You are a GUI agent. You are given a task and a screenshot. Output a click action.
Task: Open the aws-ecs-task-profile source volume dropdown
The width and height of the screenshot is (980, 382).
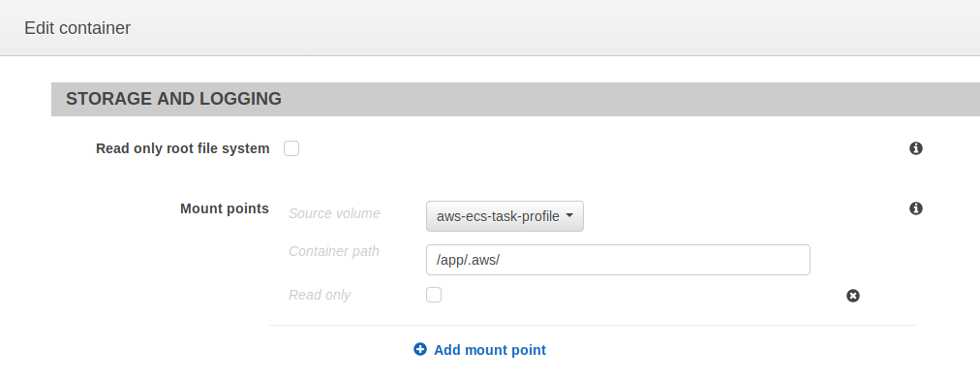click(x=505, y=216)
